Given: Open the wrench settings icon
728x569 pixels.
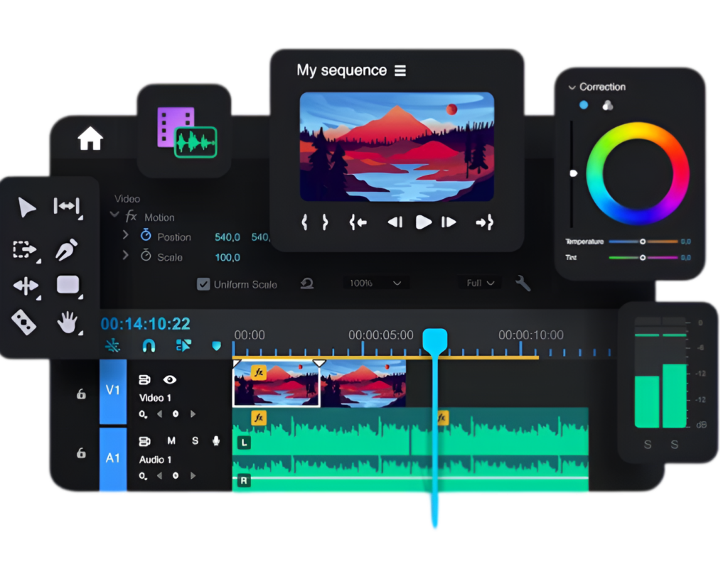Looking at the screenshot, I should [x=523, y=283].
